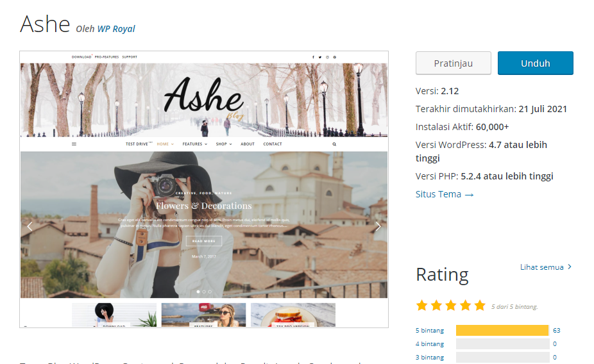Click PRO-FEATURES link in preview top bar
This screenshot has width=594, height=364.
[x=107, y=57]
